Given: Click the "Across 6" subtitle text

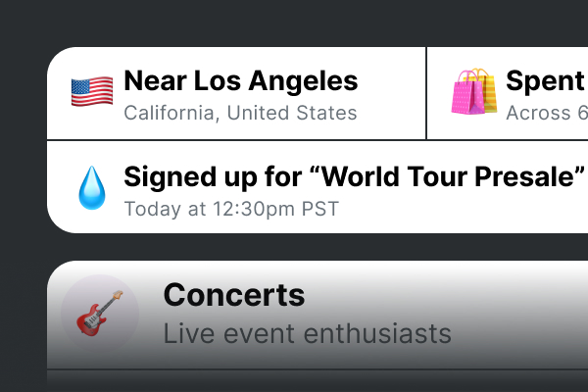Looking at the screenshot, I should click(x=540, y=113).
